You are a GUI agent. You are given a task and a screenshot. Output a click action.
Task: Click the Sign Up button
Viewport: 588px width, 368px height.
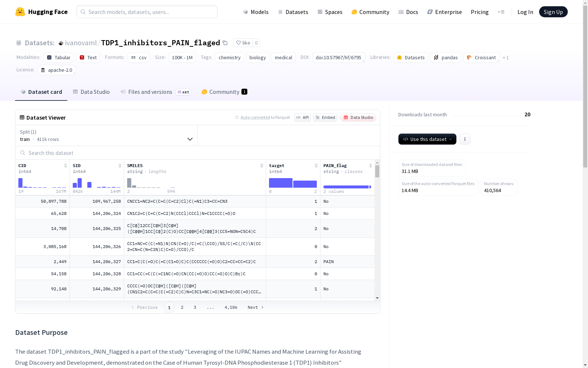click(x=553, y=12)
